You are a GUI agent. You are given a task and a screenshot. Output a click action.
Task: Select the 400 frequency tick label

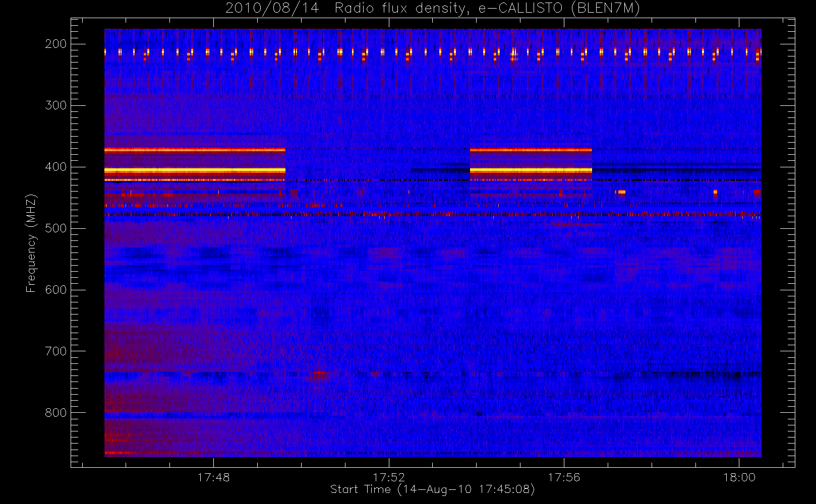[56, 167]
